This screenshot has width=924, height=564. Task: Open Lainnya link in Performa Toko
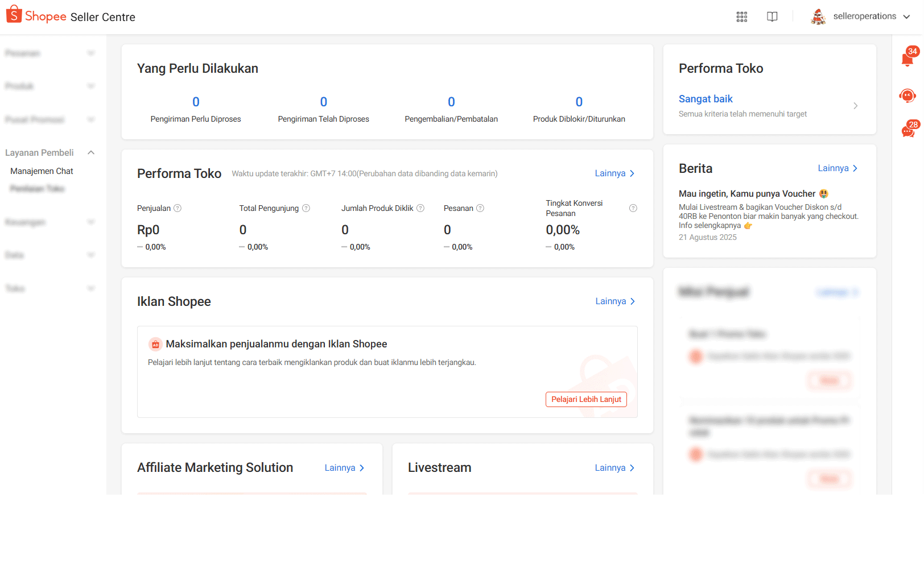(614, 173)
